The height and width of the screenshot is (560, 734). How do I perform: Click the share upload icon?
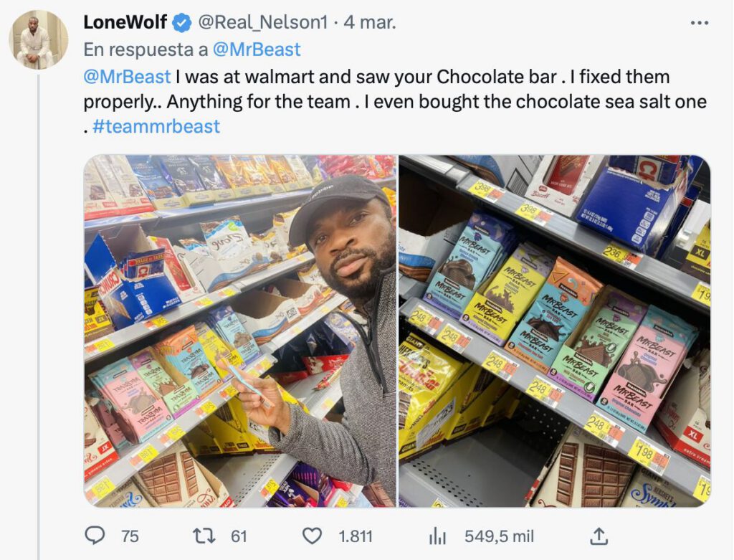599,536
